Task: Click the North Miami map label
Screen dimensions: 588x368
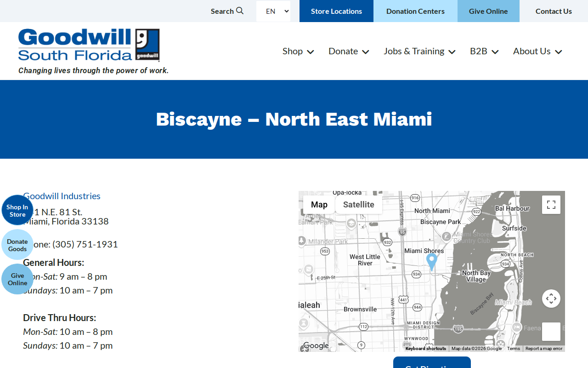Action: (432, 211)
